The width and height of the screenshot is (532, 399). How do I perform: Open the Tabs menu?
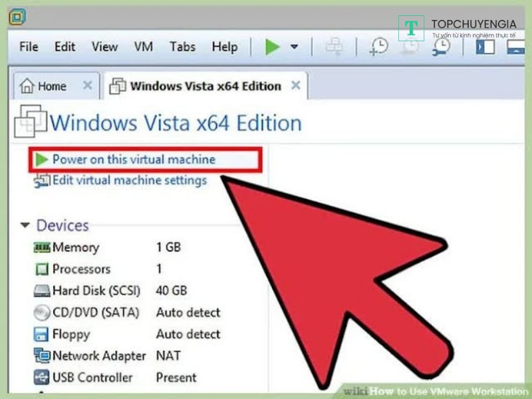(182, 47)
